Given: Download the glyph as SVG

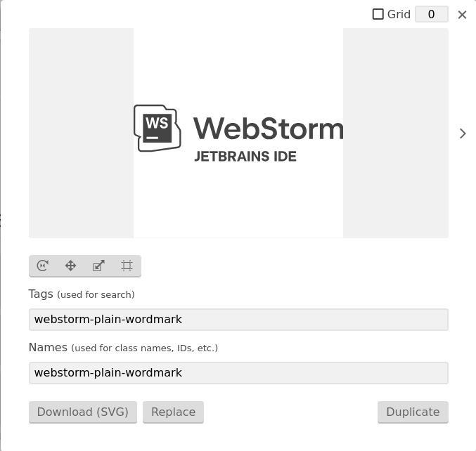Looking at the screenshot, I should pos(83,412).
